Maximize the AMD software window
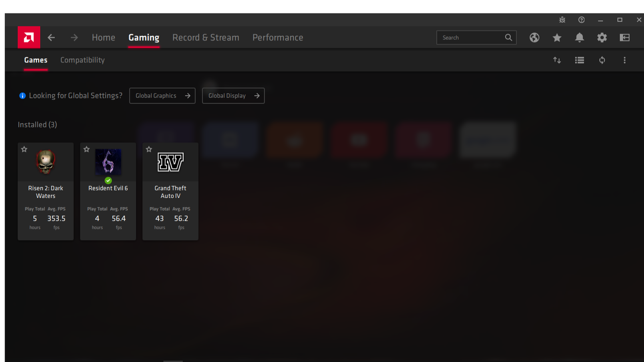 [620, 20]
